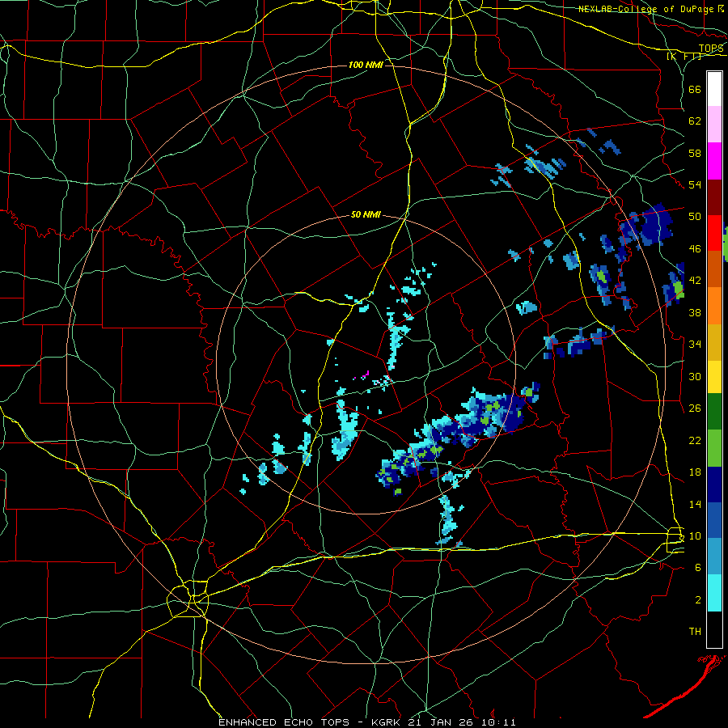The width and height of the screenshot is (728, 728).
Task: Click the "54" legend value
Action: click(695, 184)
